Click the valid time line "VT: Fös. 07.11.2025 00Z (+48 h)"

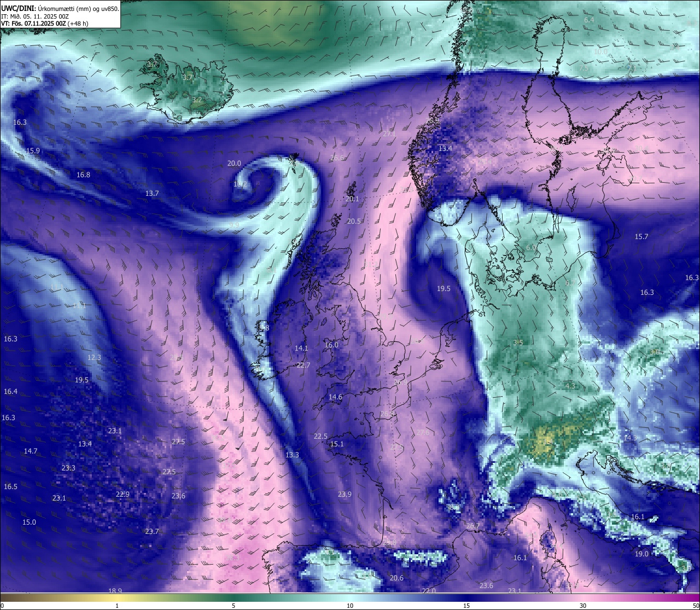pyautogui.click(x=45, y=24)
